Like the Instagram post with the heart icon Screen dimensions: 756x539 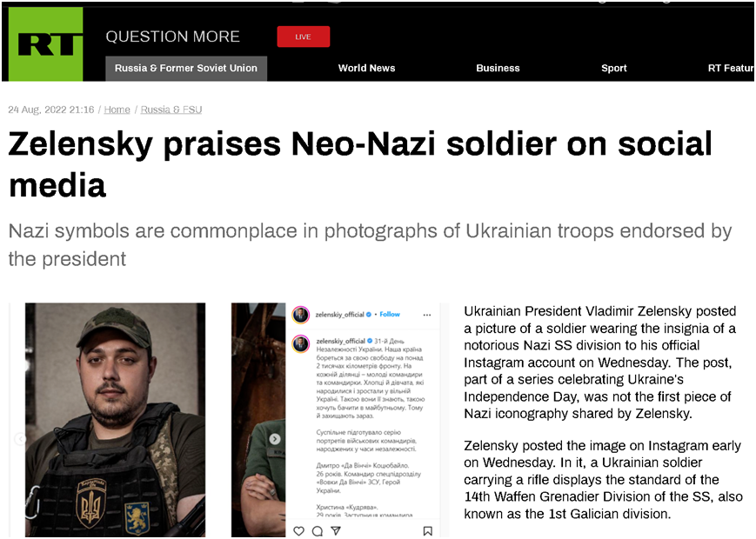(x=298, y=529)
